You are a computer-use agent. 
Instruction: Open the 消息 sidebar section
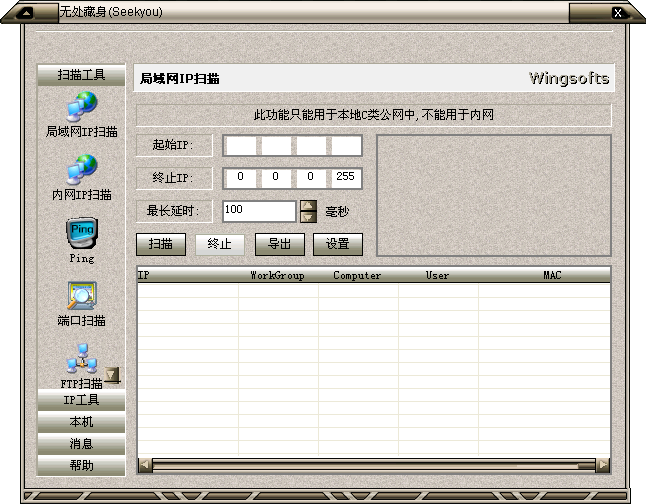(x=81, y=444)
